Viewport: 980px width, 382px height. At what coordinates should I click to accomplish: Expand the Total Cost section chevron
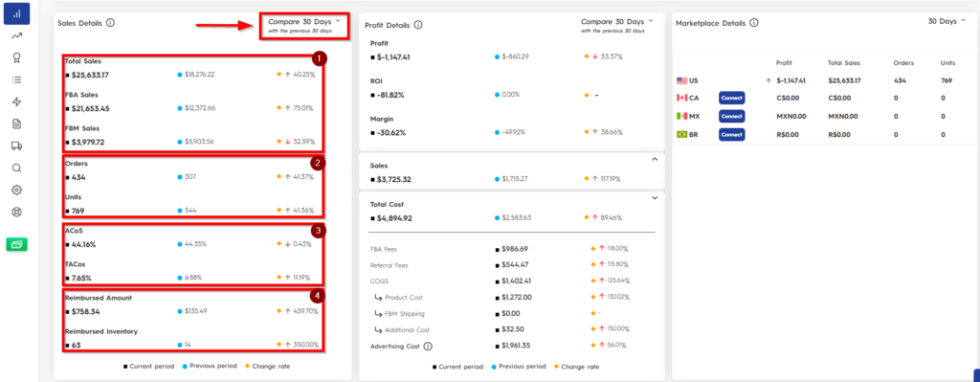655,198
